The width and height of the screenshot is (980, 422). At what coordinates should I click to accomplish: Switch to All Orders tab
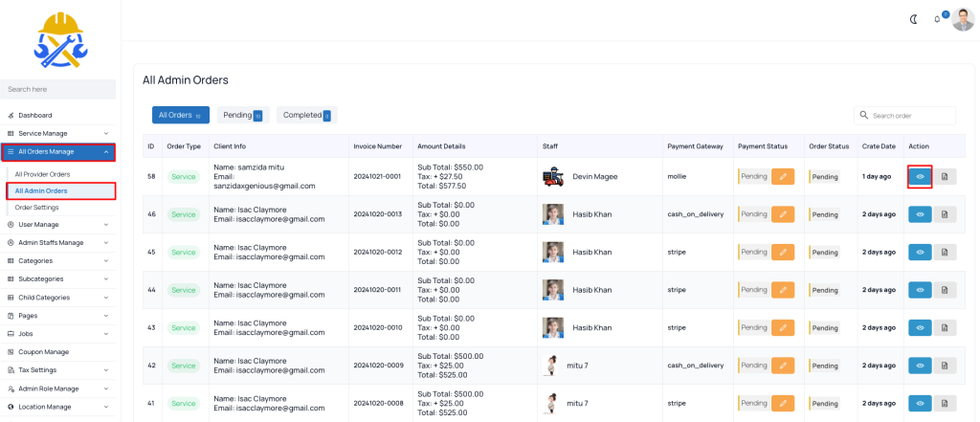click(x=181, y=115)
